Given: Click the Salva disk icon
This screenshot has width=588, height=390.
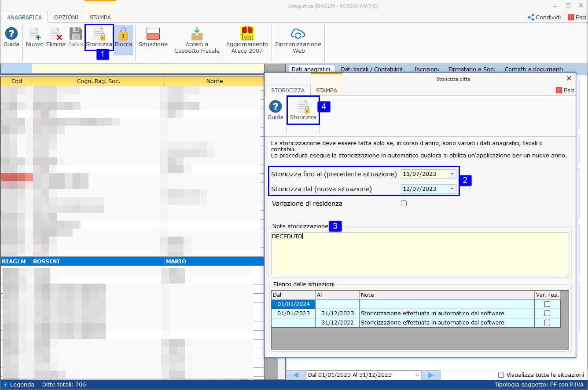Looking at the screenshot, I should coord(76,37).
